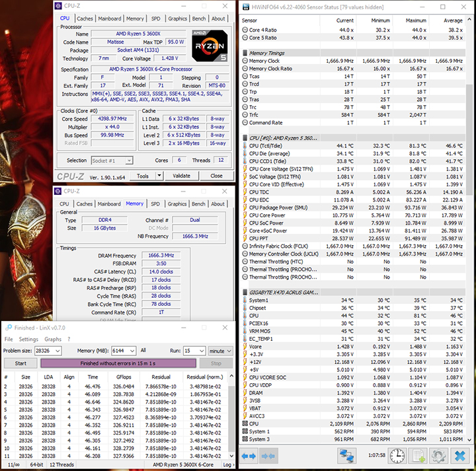Click the Memory Timings group icon
This screenshot has width=476, height=471.
click(x=245, y=53)
